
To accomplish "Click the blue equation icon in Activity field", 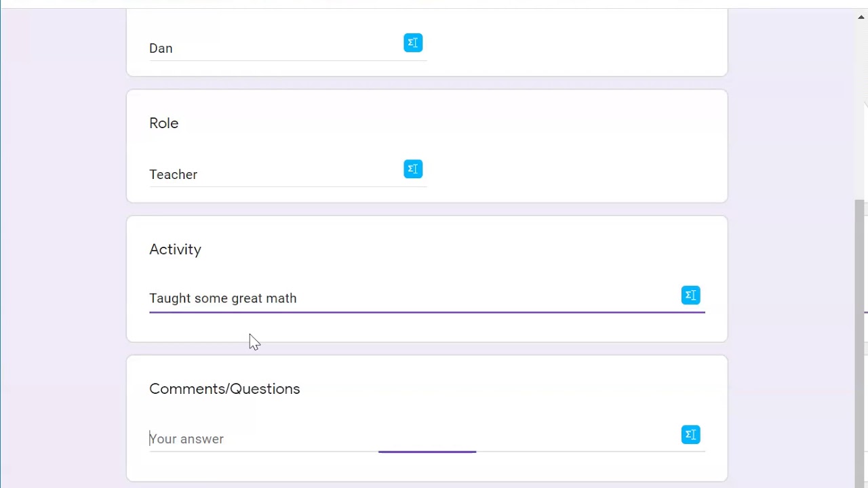I will click(x=690, y=295).
